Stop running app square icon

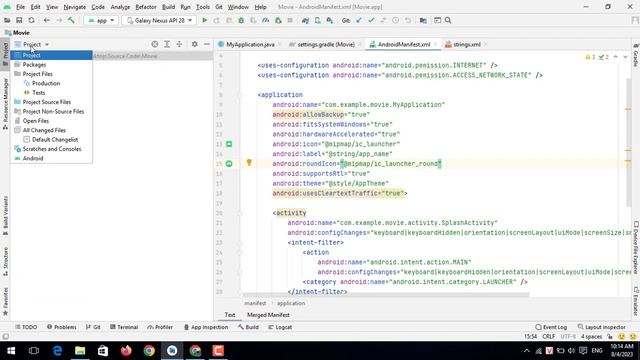click(x=290, y=20)
